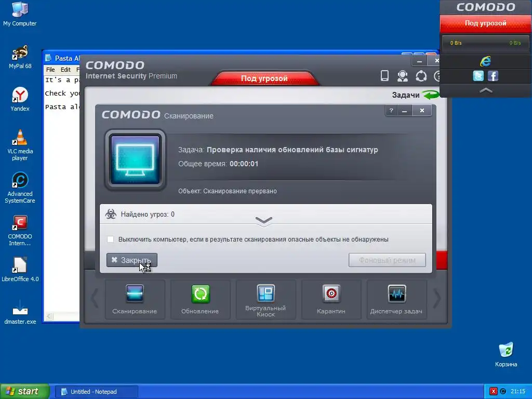Click the Notepad horizontal scrollbar left arrow

tap(49, 316)
